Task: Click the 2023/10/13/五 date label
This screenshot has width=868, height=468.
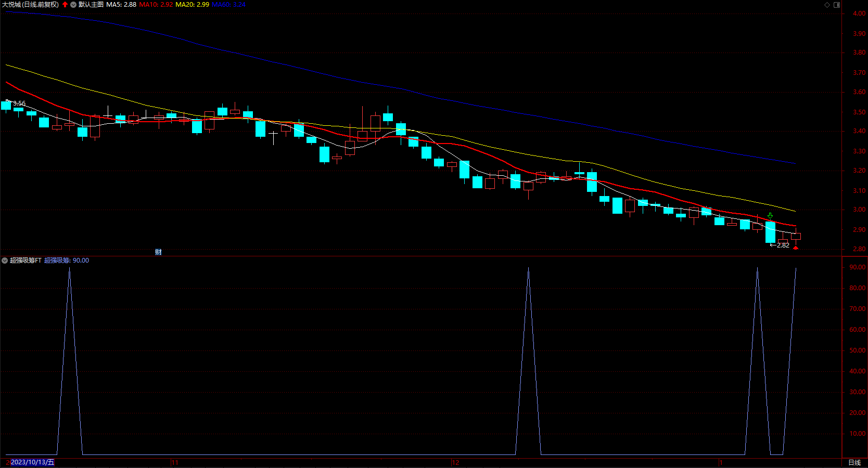Action: (32, 462)
